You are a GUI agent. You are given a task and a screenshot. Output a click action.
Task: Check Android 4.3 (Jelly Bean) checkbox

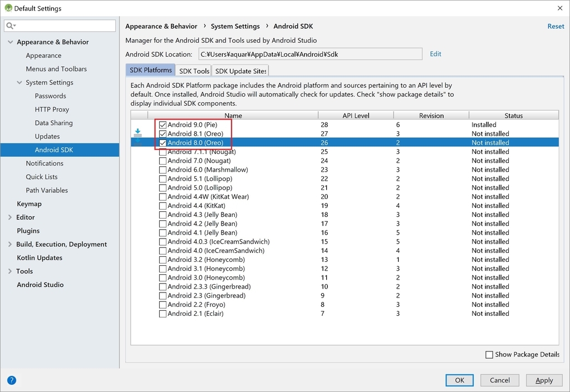[x=163, y=215]
